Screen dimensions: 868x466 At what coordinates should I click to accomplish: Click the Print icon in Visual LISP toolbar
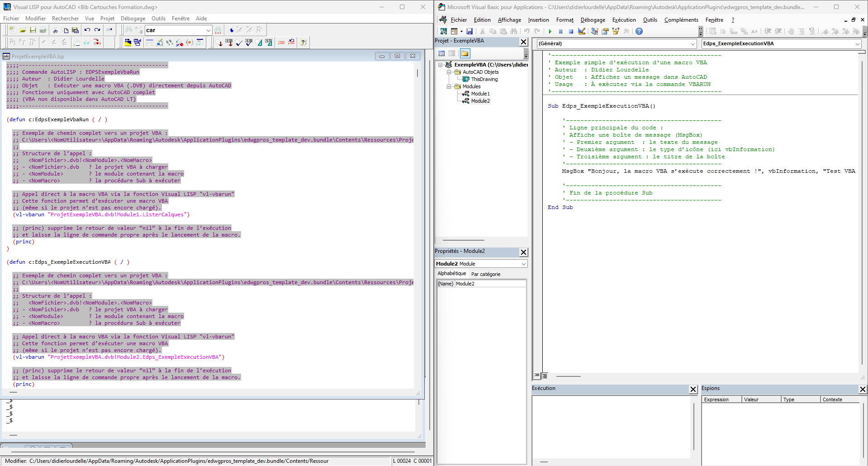click(43, 30)
